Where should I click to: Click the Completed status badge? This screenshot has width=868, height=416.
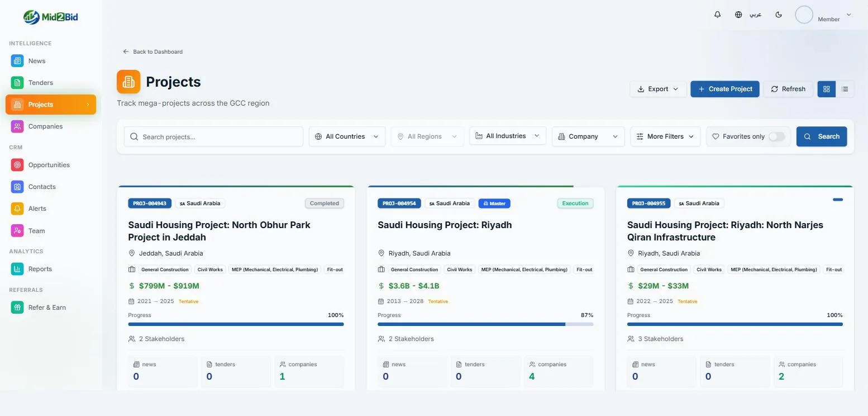pyautogui.click(x=325, y=204)
